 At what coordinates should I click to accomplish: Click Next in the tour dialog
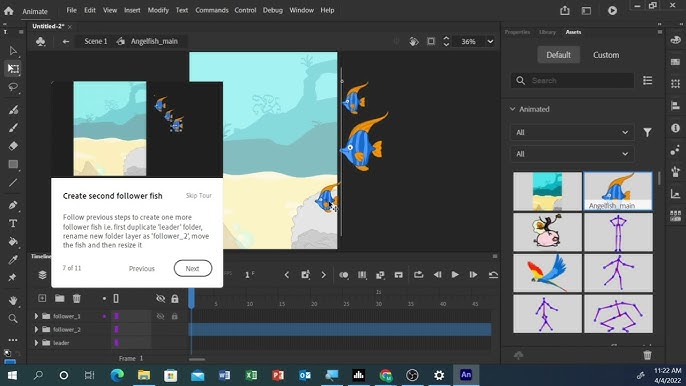click(x=193, y=268)
